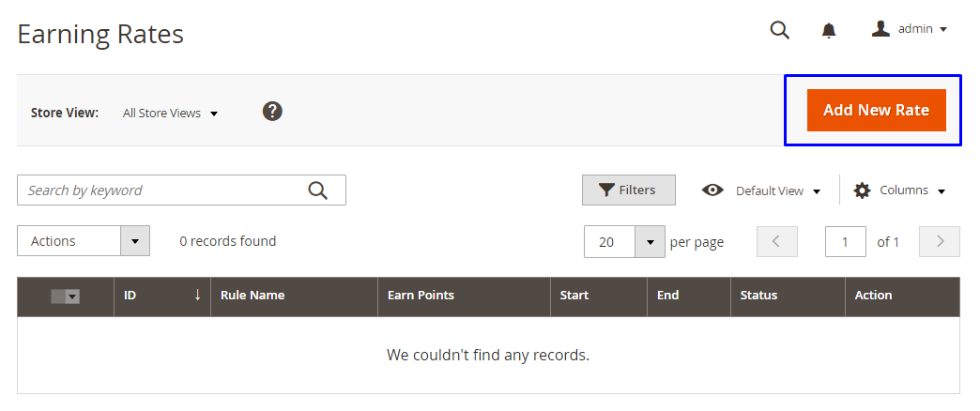The width and height of the screenshot is (980, 411).
Task: Click the Add New Rate button
Action: [876, 110]
